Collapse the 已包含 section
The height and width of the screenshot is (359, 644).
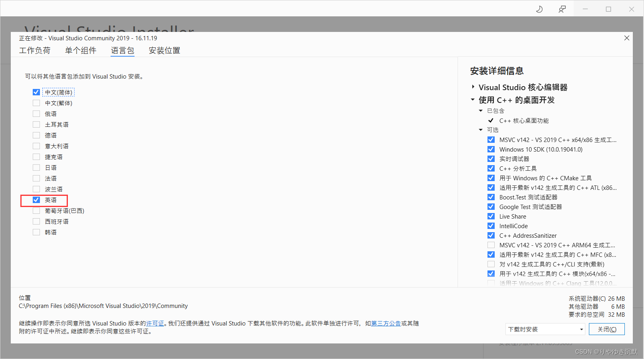481,110
